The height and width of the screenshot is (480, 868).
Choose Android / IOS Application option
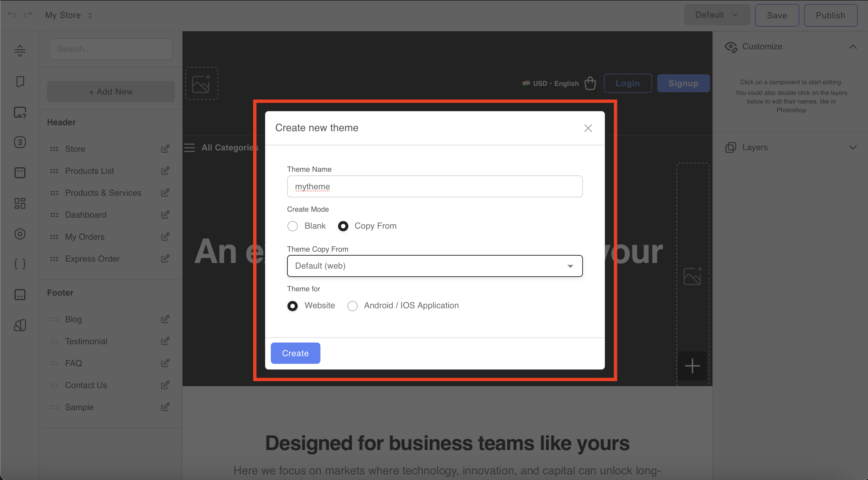[x=352, y=306]
